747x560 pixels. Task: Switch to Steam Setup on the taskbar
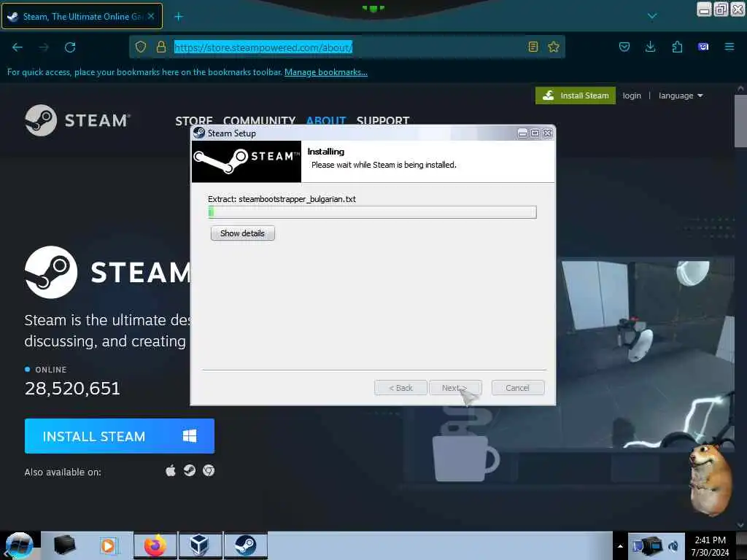[245, 545]
